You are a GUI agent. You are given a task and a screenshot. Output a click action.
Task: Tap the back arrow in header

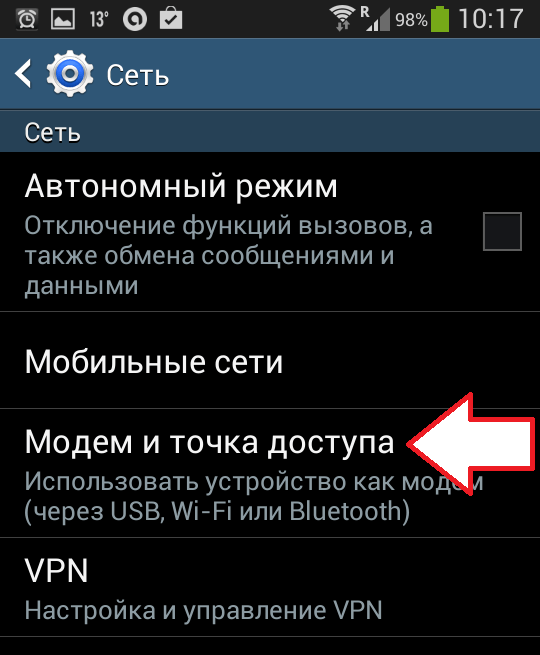(x=23, y=74)
